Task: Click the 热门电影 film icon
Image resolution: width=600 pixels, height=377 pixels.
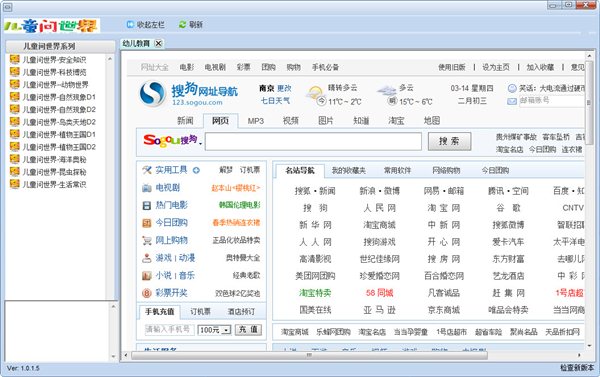Action: pyautogui.click(x=147, y=206)
